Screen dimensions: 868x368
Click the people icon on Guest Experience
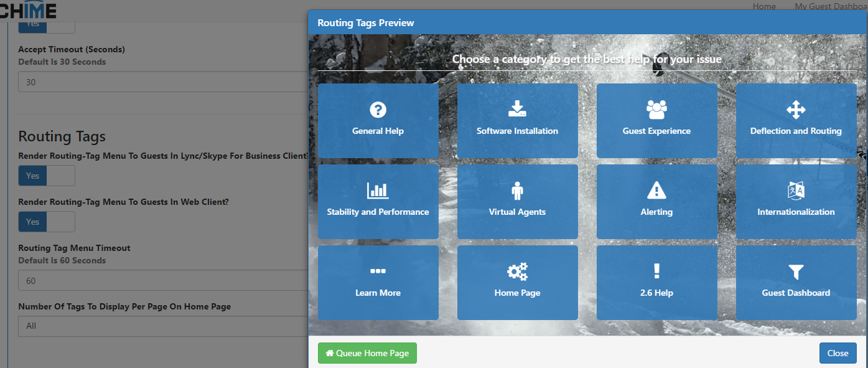(x=656, y=110)
